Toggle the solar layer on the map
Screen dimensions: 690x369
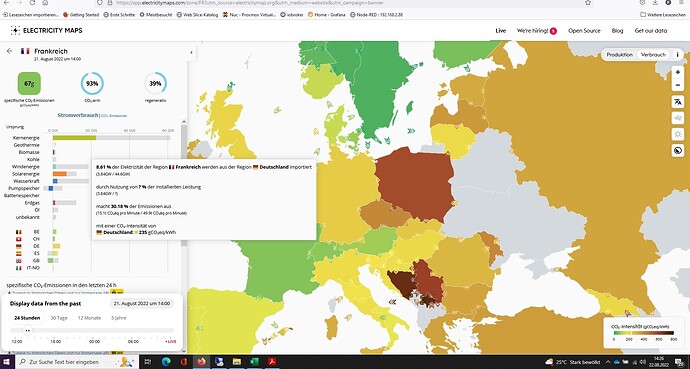click(x=678, y=134)
